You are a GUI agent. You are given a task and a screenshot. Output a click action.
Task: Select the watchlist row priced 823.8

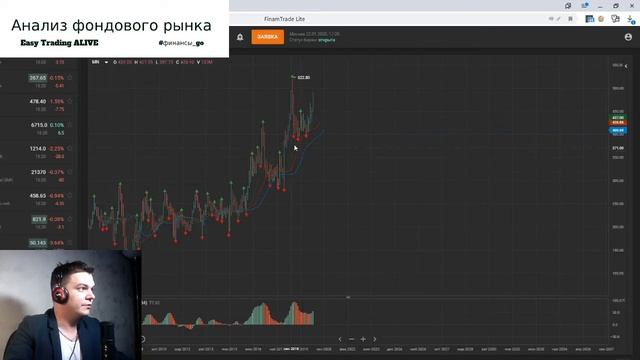(40, 223)
